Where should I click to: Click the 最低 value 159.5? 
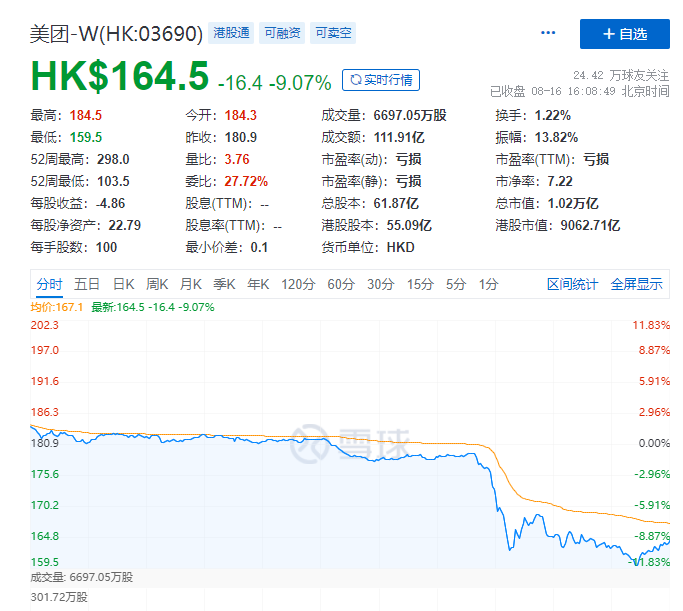coord(86,138)
